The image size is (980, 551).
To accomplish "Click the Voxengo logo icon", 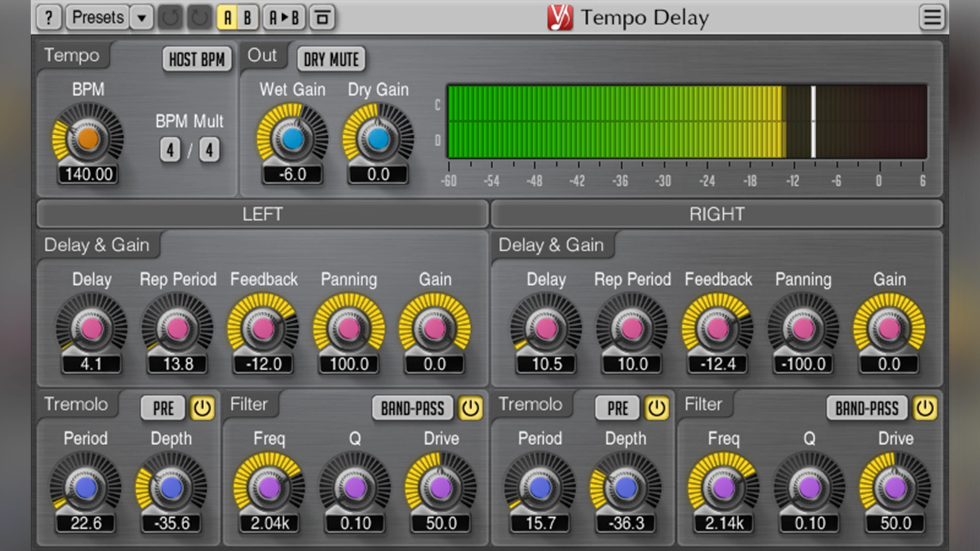I will point(560,18).
